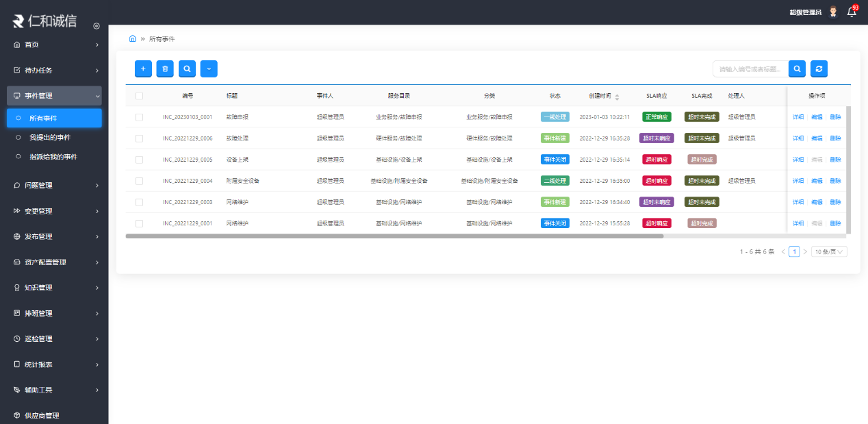Expand 待办任务 submenu arrow
Viewport: 868px width, 424px height.
pyautogui.click(x=97, y=70)
